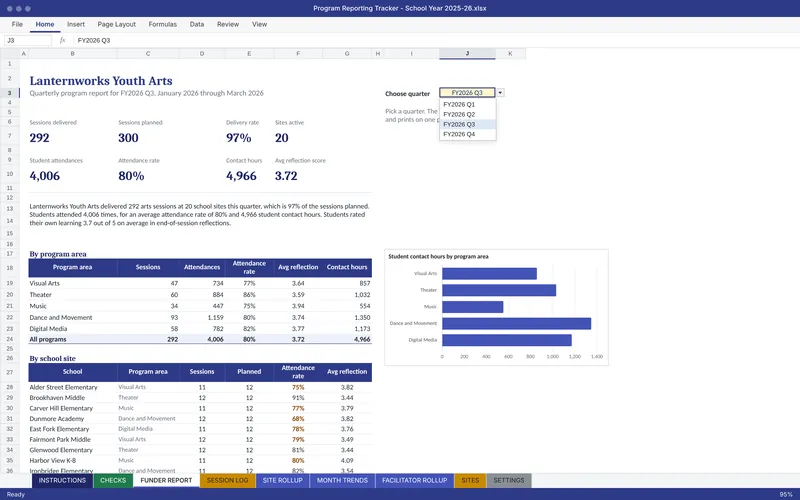Viewport: 800px width, 500px height.
Task: Click the All programs total row label
Action: 48,339
